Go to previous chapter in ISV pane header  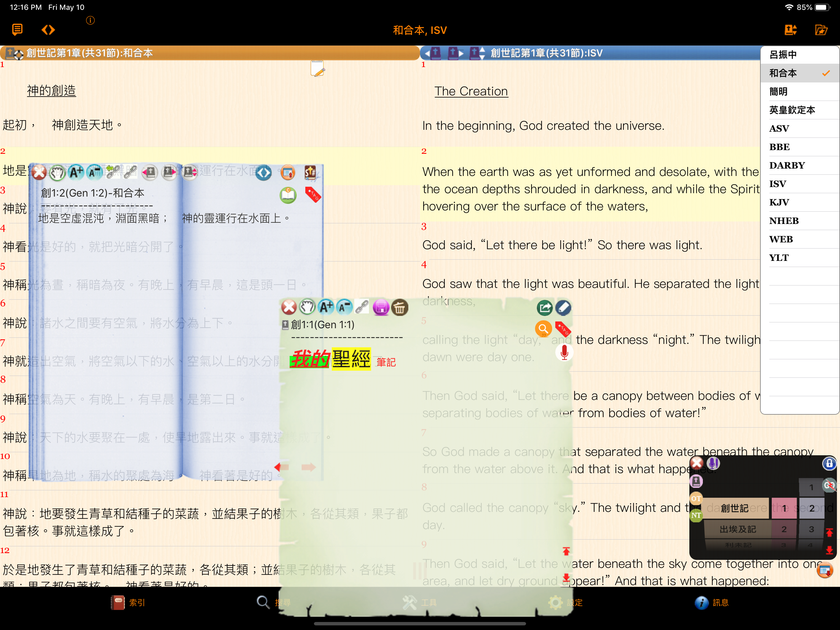pyautogui.click(x=433, y=53)
